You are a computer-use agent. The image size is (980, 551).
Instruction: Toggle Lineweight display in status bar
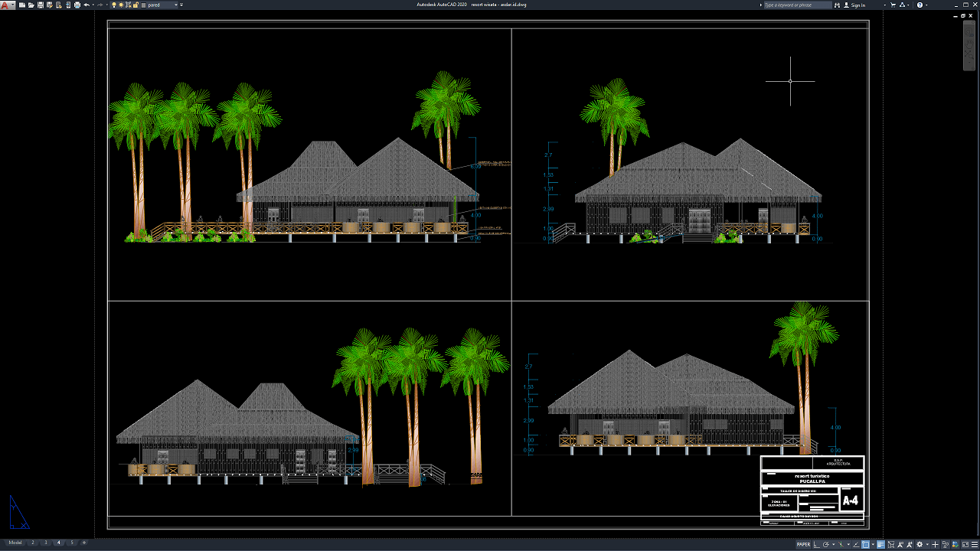[880, 545]
